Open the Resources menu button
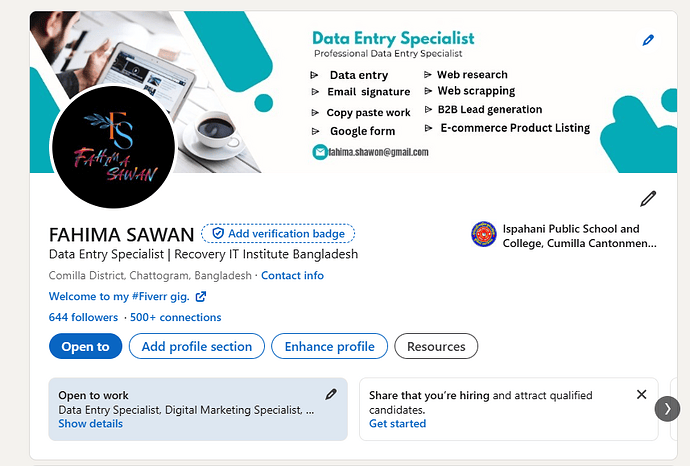 [x=436, y=346]
